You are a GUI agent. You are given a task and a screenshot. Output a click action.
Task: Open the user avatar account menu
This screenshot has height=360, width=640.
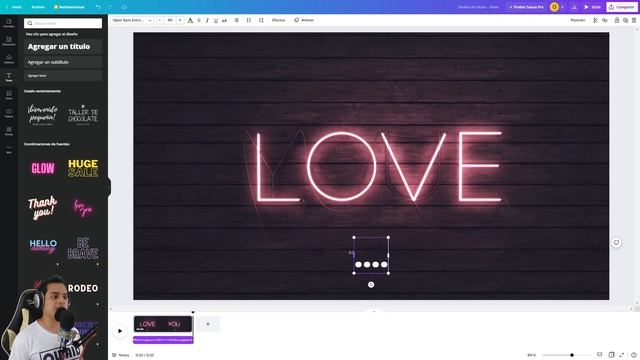point(554,7)
